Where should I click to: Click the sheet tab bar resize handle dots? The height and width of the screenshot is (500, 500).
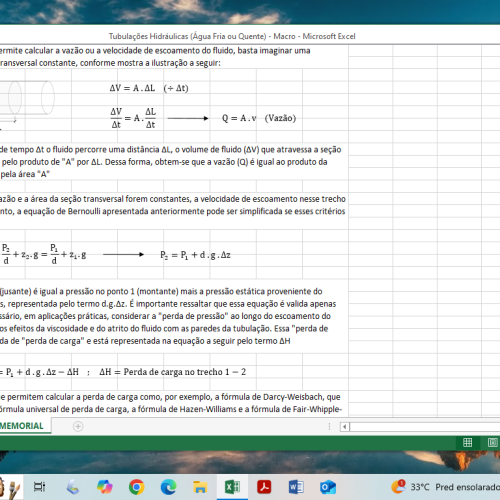pos(329,426)
